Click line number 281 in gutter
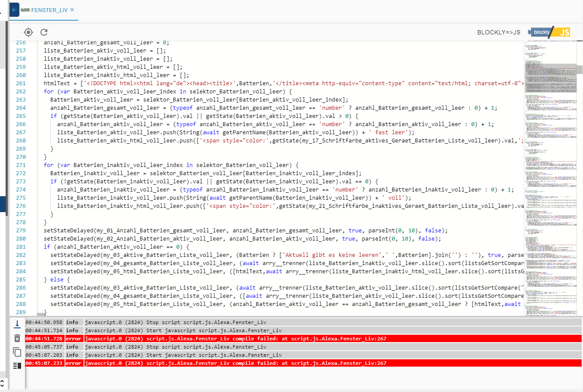Image resolution: width=583 pixels, height=392 pixels. [21, 247]
